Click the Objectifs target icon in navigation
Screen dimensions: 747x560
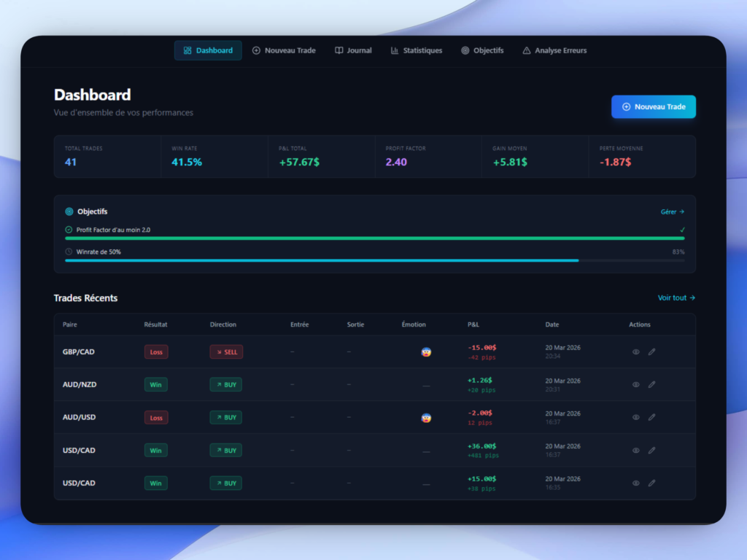(465, 50)
